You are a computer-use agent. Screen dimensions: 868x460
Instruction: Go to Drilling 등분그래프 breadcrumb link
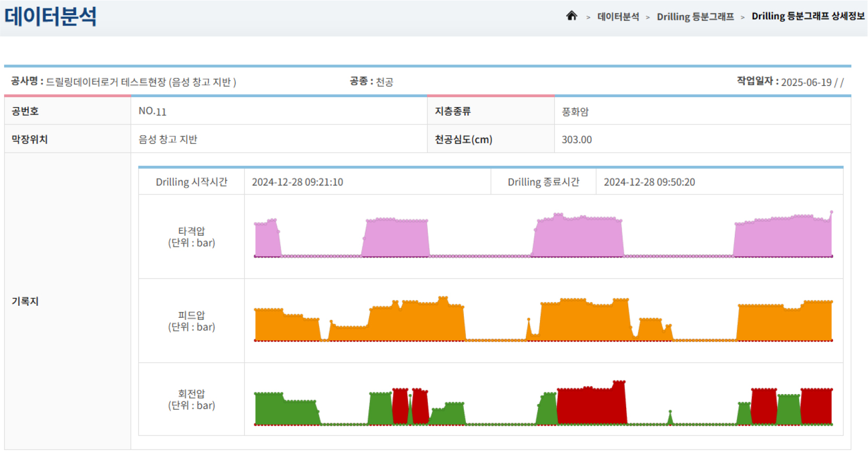coord(695,17)
